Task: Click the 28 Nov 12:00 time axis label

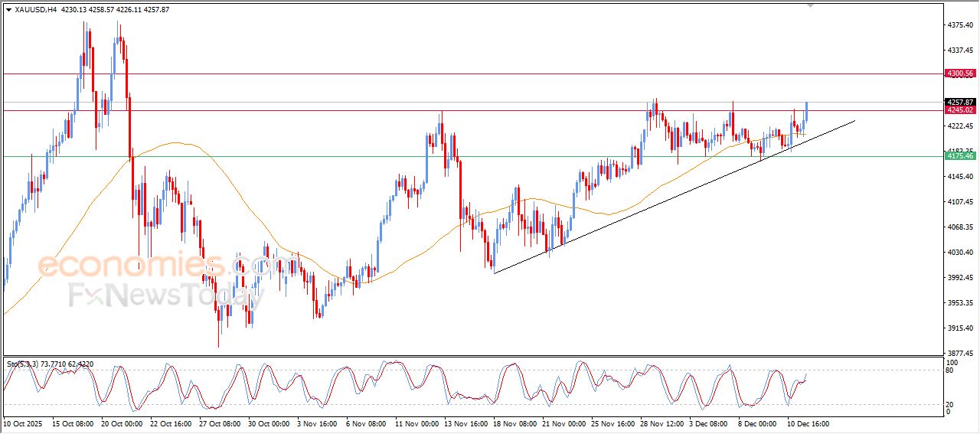Action: 661,423
